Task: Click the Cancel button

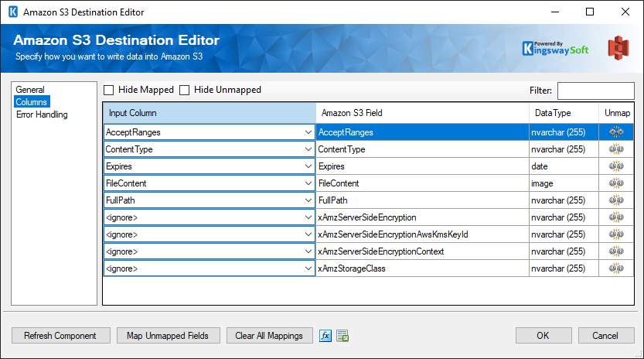Action: pos(606,336)
